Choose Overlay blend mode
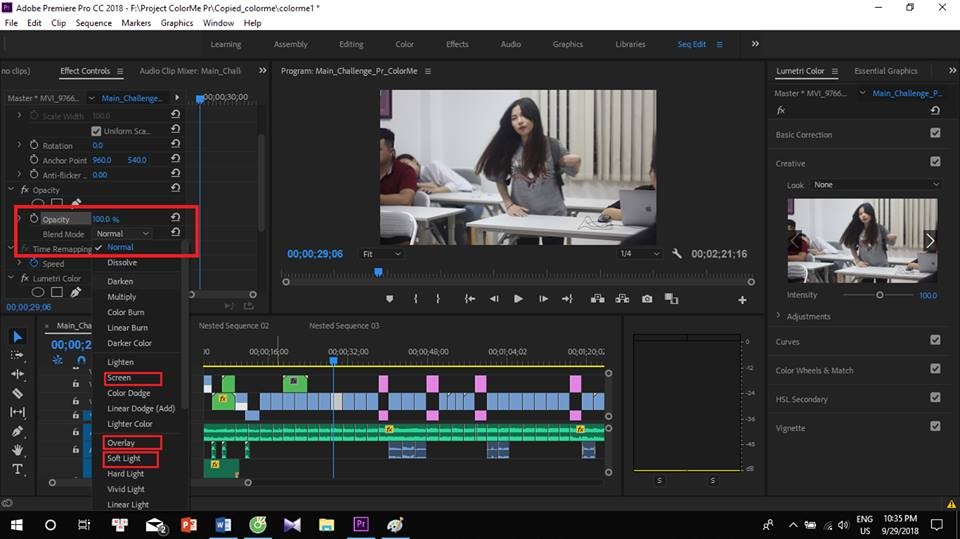 121,443
